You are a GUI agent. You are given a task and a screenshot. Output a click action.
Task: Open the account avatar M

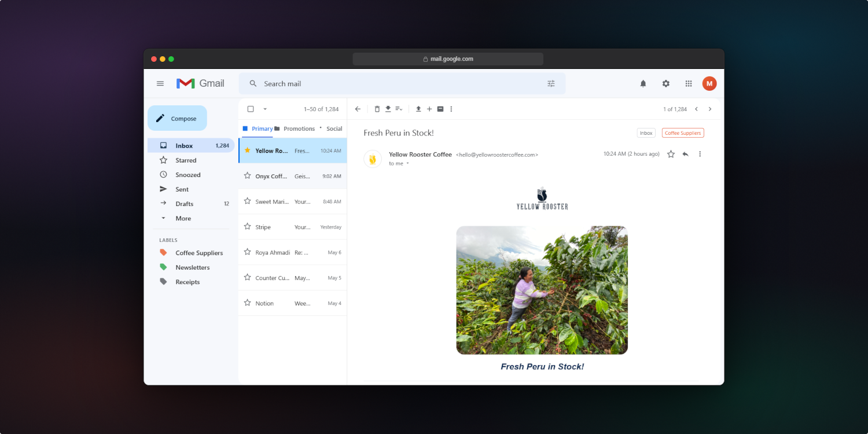coord(709,83)
